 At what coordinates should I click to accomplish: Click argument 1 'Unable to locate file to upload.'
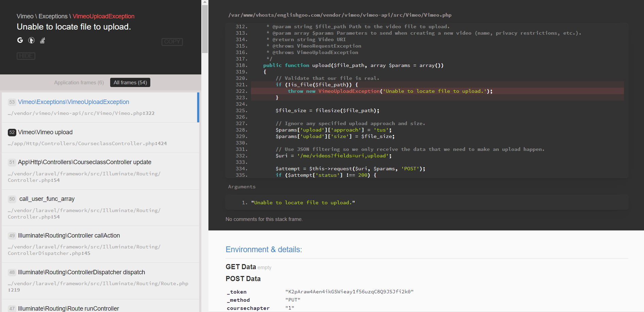[303, 203]
